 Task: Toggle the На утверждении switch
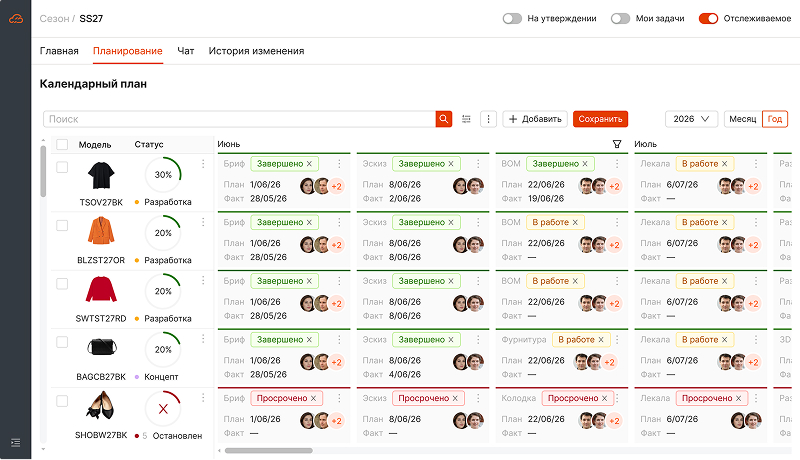point(512,19)
